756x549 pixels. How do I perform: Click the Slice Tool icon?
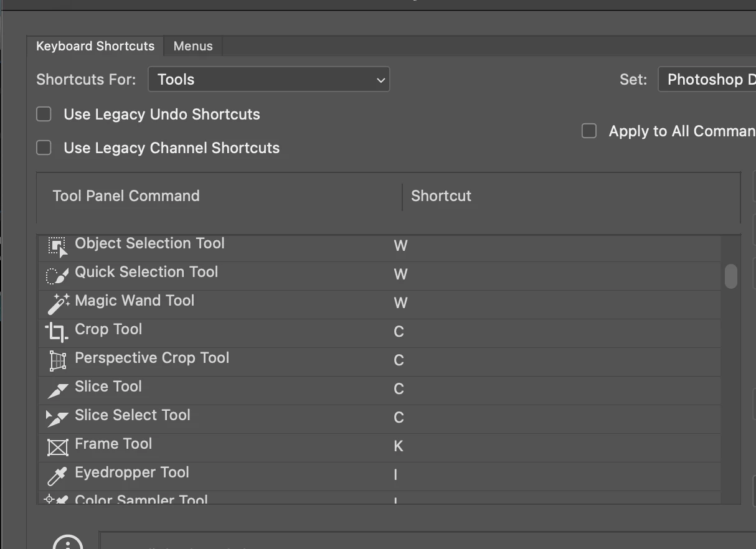57,390
